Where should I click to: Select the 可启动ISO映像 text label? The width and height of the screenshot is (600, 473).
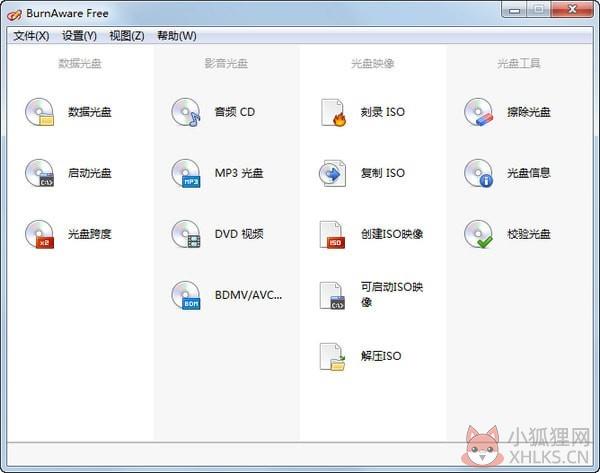coord(392,295)
